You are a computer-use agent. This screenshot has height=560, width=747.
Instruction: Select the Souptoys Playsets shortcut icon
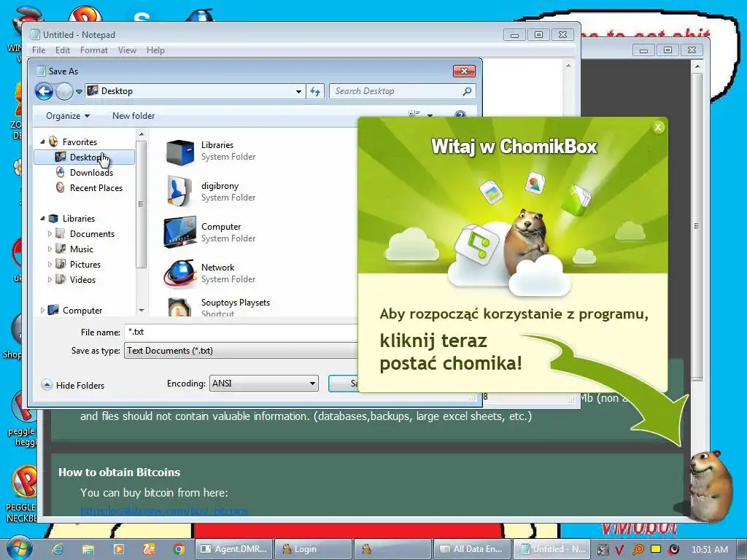(179, 307)
